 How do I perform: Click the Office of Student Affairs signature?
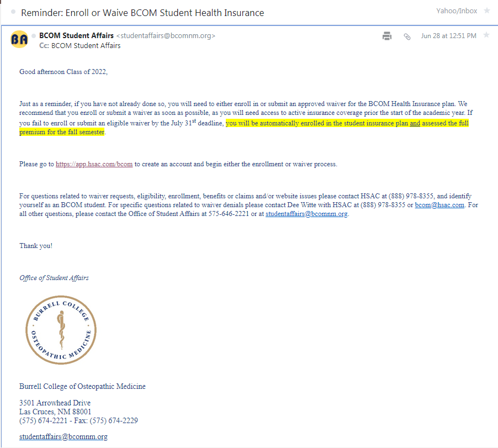(x=54, y=278)
